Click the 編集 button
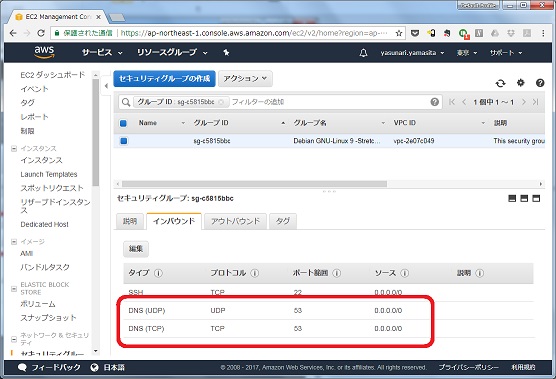This screenshot has width=556, height=379. (136, 249)
